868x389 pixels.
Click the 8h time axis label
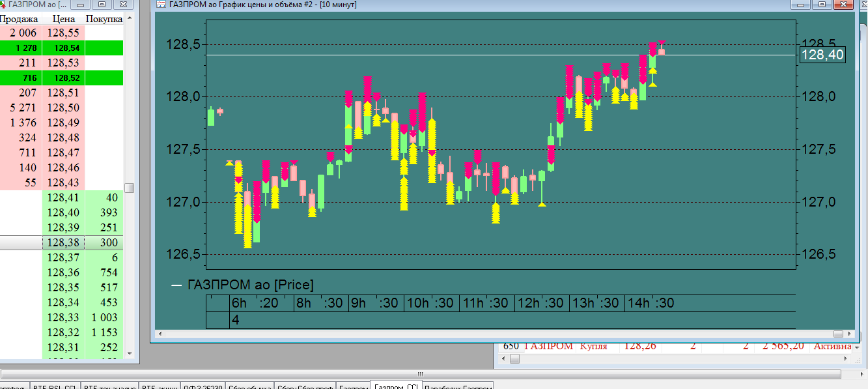[x=303, y=303]
